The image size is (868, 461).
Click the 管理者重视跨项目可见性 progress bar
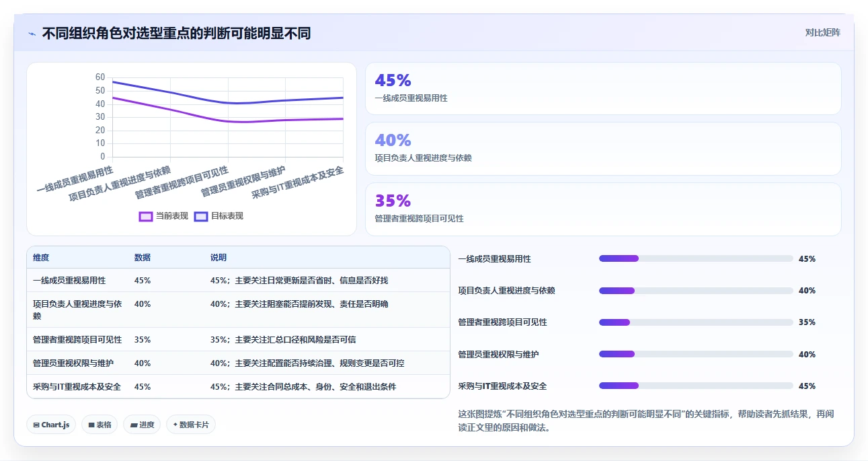point(696,322)
